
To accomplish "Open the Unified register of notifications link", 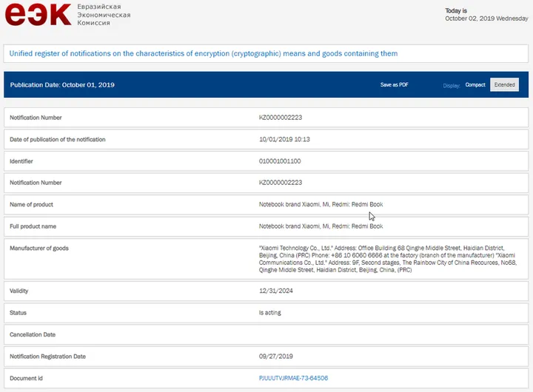I will [204, 53].
